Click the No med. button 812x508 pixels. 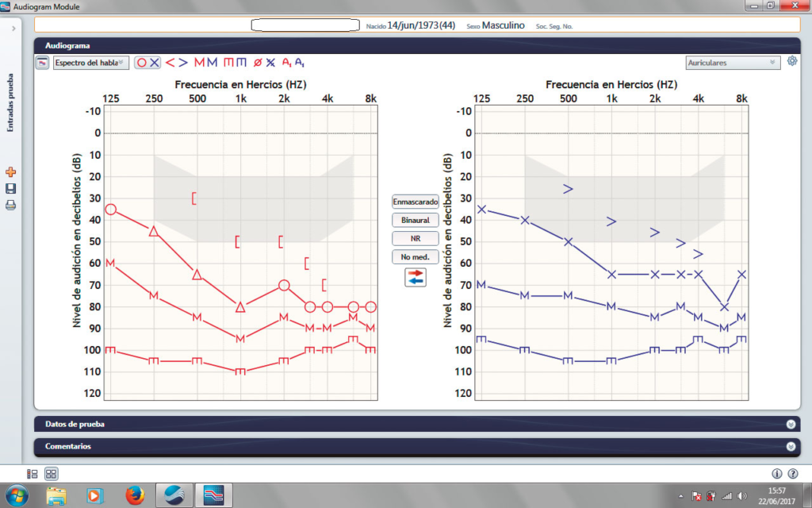coord(416,256)
